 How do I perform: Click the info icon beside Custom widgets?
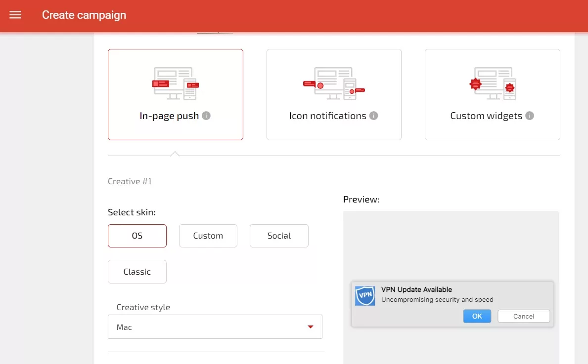[x=529, y=116]
